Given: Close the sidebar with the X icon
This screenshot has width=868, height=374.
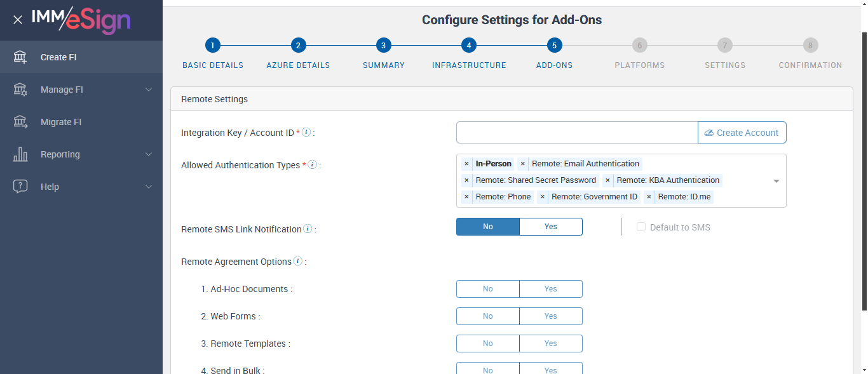Looking at the screenshot, I should click(18, 20).
